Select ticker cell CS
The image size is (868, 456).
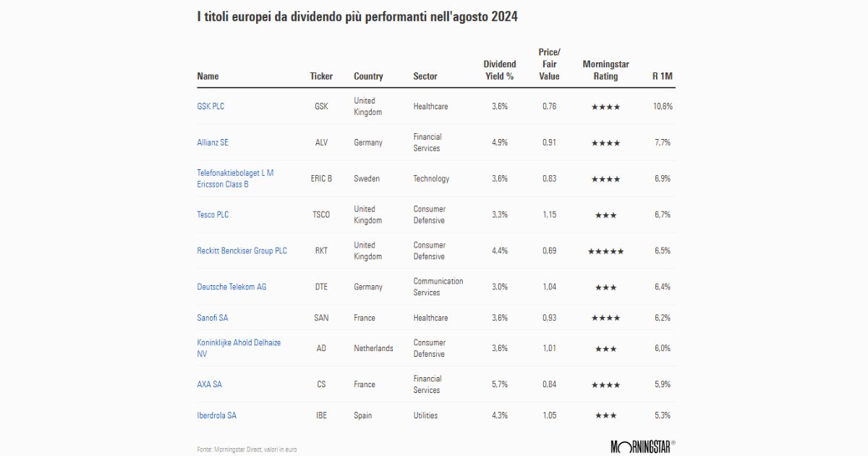321,384
